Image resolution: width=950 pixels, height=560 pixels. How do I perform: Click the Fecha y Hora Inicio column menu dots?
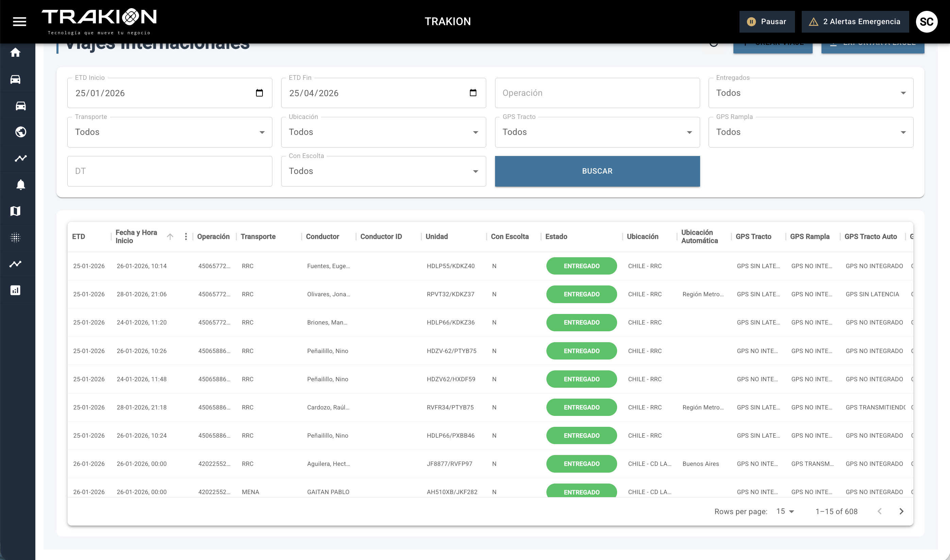pyautogui.click(x=186, y=237)
